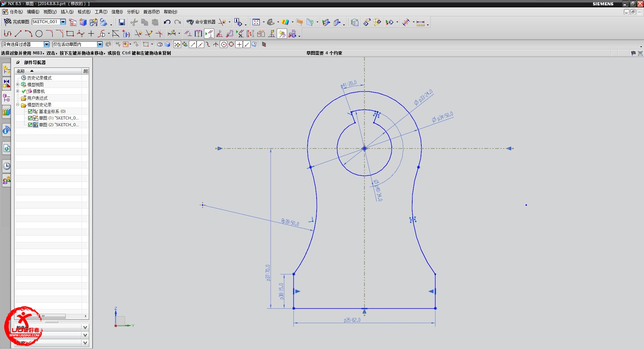Select the Line sketch tool

[x=18, y=34]
